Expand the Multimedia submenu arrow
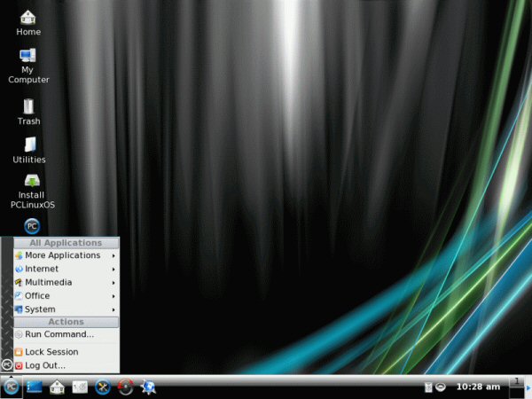532x399 pixels. click(x=113, y=283)
